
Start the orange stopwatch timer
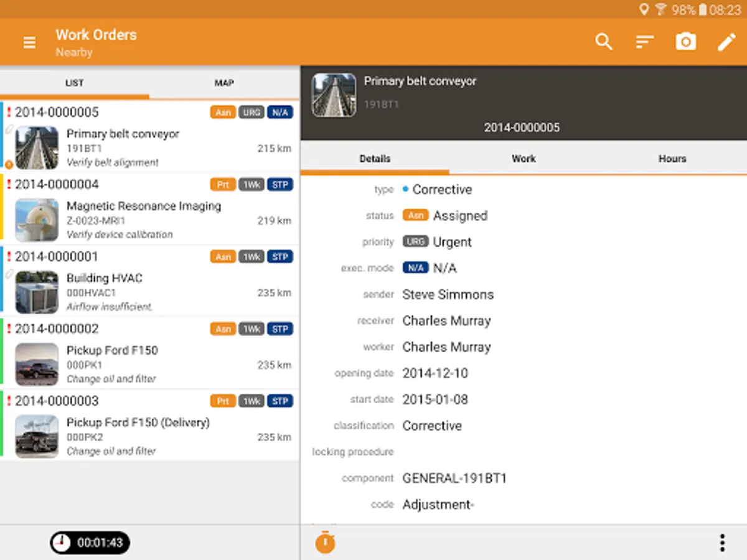[325, 542]
